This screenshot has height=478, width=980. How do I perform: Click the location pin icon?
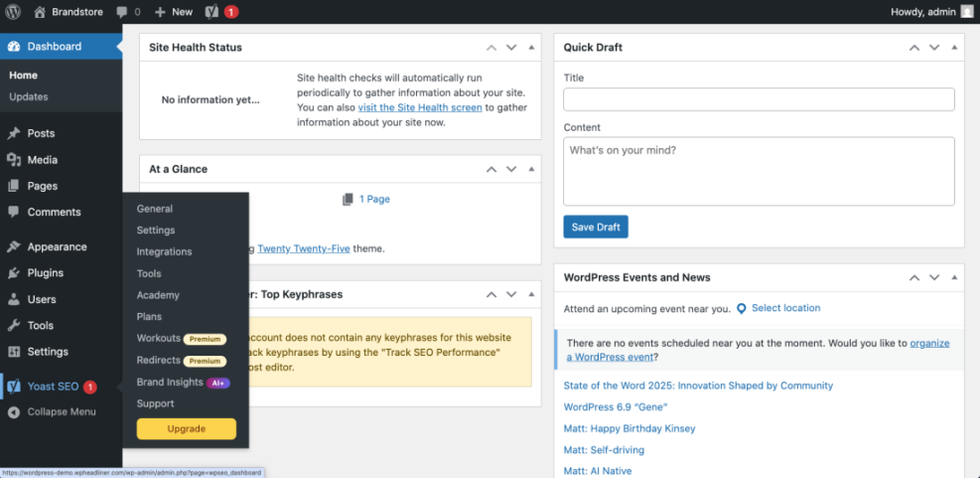point(742,308)
